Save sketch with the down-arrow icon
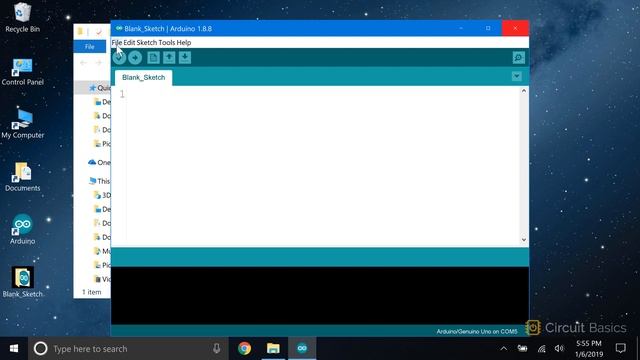 coord(184,58)
